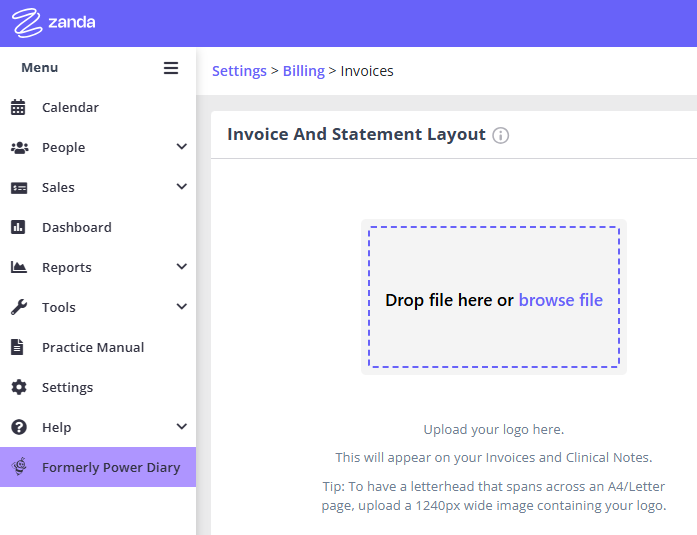The width and height of the screenshot is (697, 535).
Task: Click the browse file link
Action: 561,300
